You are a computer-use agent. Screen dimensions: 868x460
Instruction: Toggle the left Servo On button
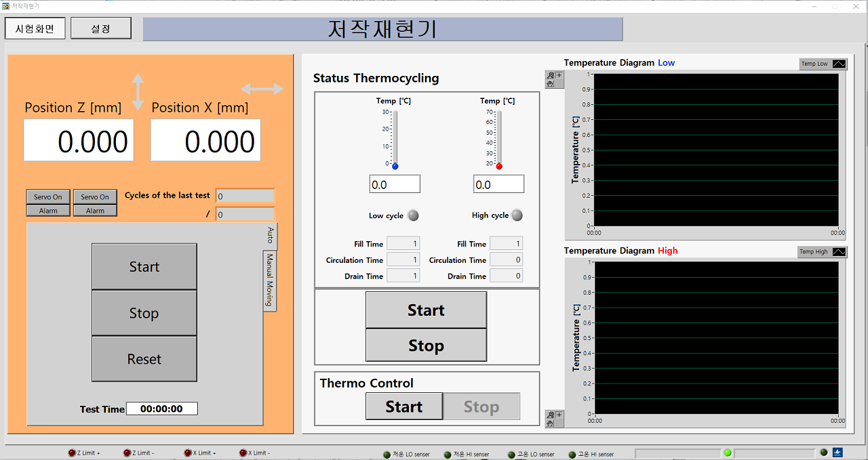tap(48, 197)
